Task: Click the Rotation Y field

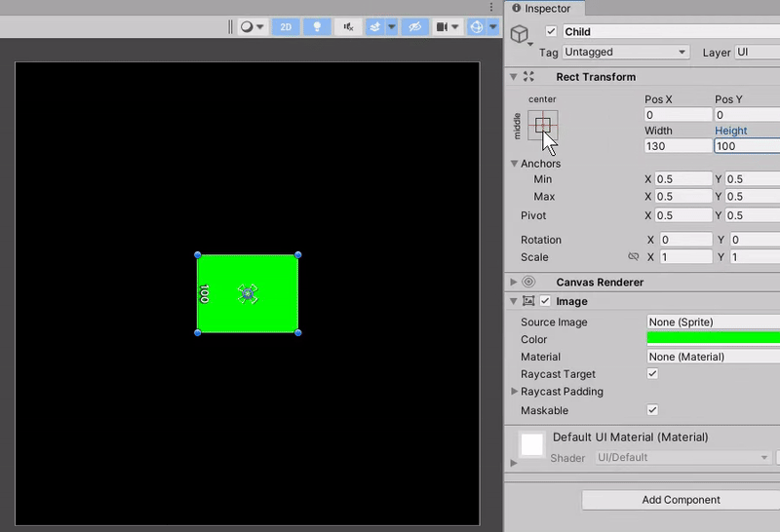Action: click(755, 240)
